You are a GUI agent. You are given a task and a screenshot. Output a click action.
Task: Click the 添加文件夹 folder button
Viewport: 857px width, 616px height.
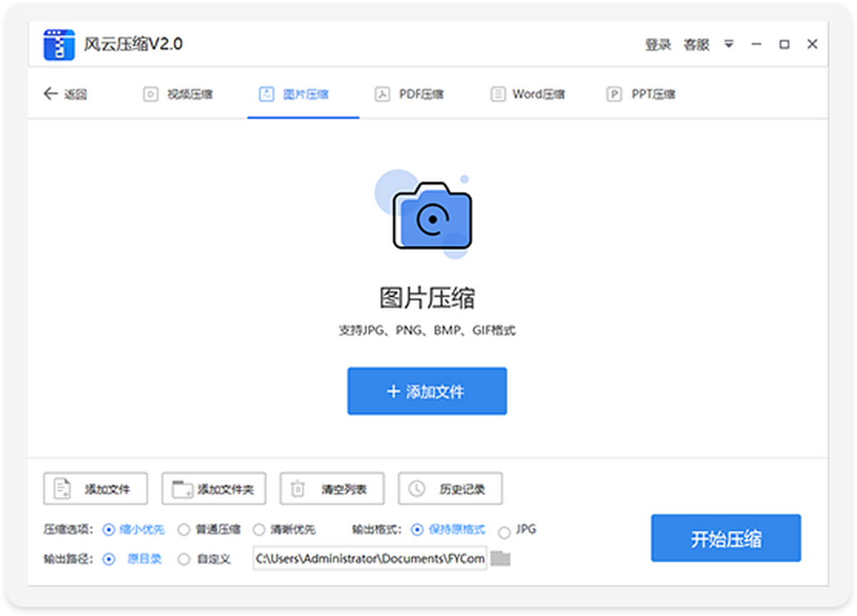(214, 489)
